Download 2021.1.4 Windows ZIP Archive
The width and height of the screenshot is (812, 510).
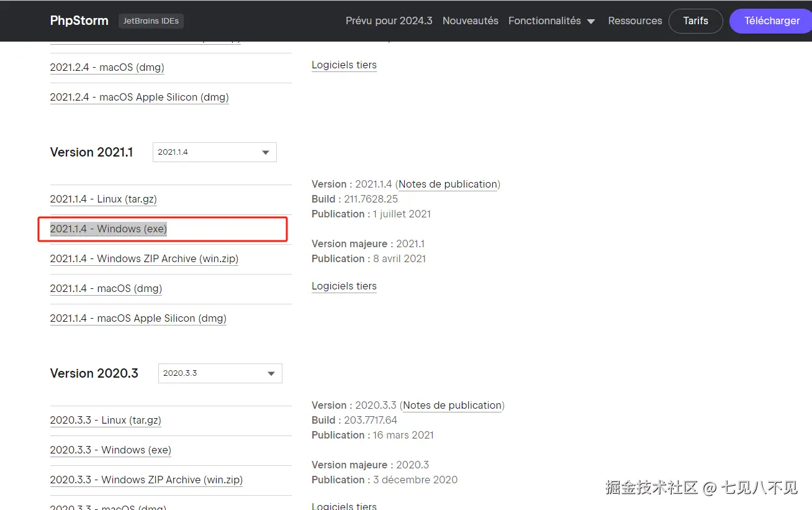click(144, 258)
